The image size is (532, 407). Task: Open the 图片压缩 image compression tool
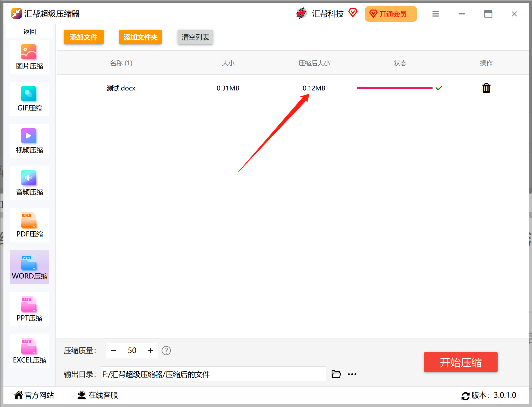coord(29,57)
